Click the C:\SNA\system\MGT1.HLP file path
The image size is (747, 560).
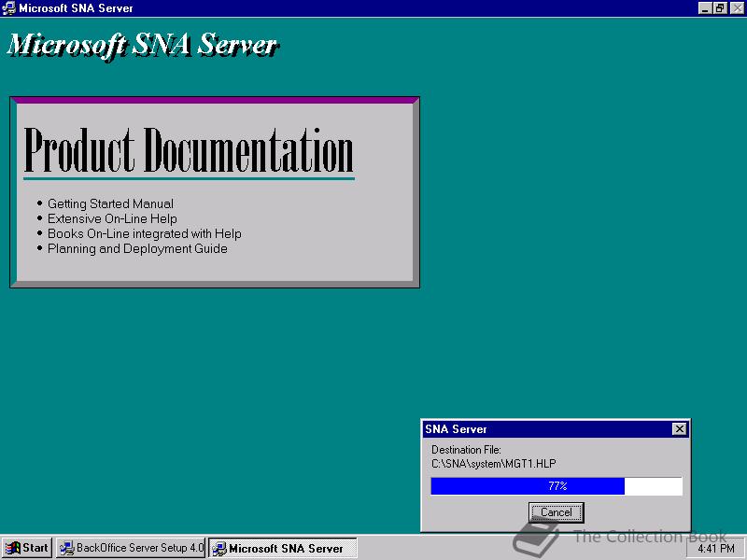[494, 463]
